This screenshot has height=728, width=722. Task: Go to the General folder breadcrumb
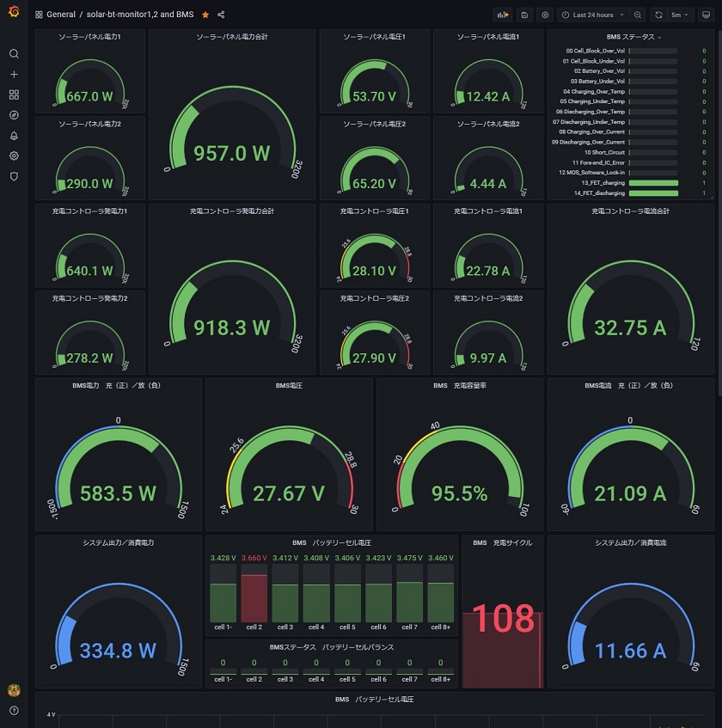[x=61, y=15]
